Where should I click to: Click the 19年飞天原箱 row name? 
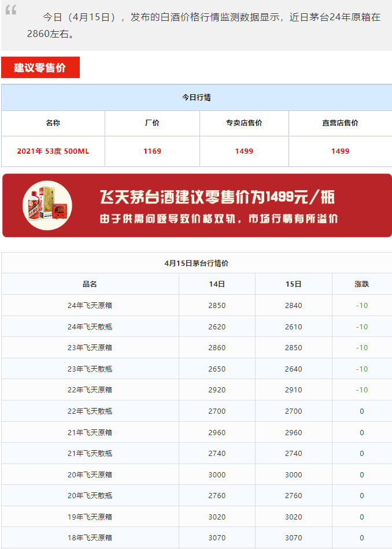pos(90,517)
